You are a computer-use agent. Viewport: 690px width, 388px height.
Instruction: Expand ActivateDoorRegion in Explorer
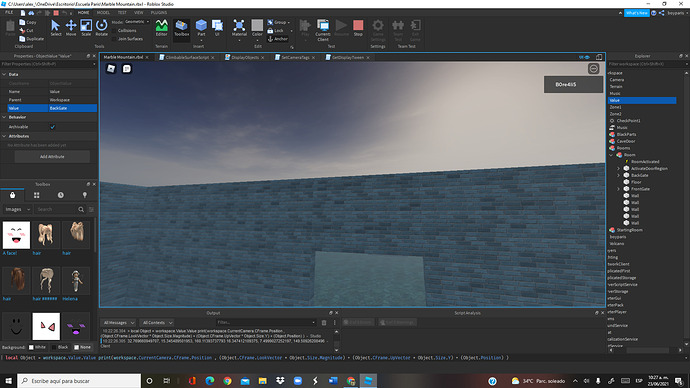(618, 168)
